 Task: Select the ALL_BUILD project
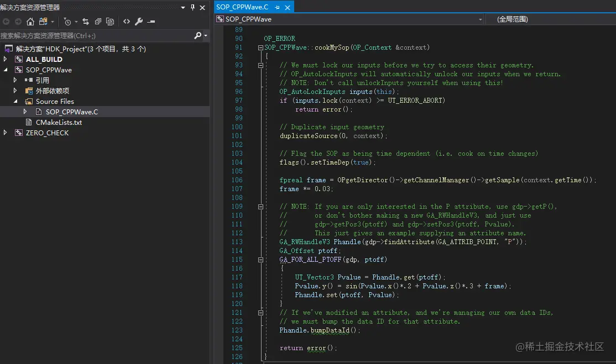tap(44, 59)
